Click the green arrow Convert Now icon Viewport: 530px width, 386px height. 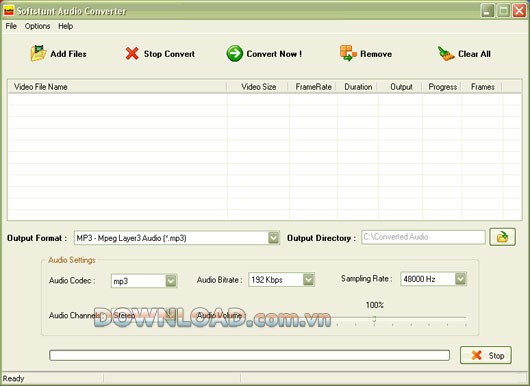[235, 53]
